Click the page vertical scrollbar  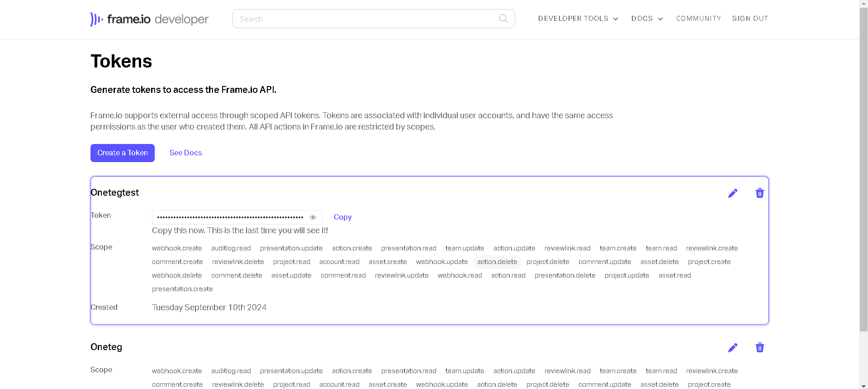click(863, 181)
